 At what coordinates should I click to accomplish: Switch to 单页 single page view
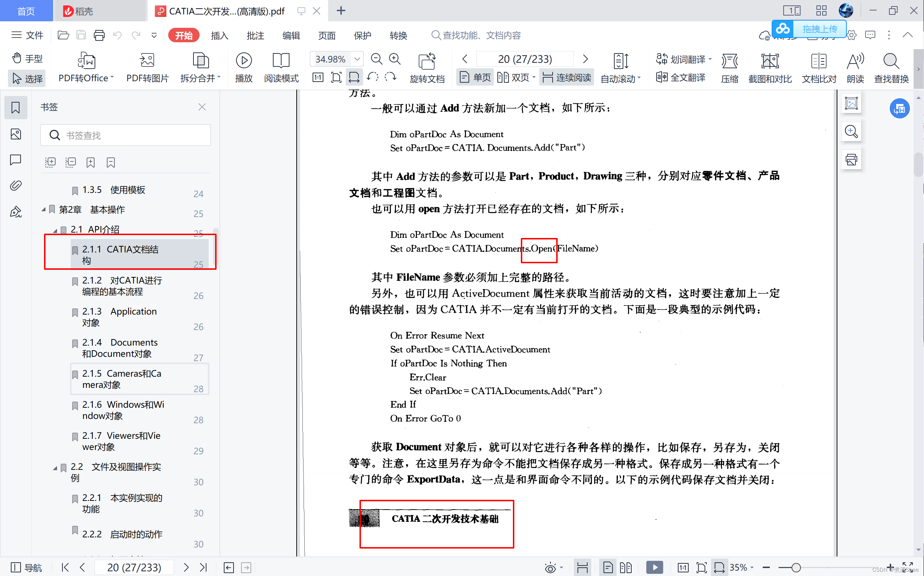click(x=475, y=78)
